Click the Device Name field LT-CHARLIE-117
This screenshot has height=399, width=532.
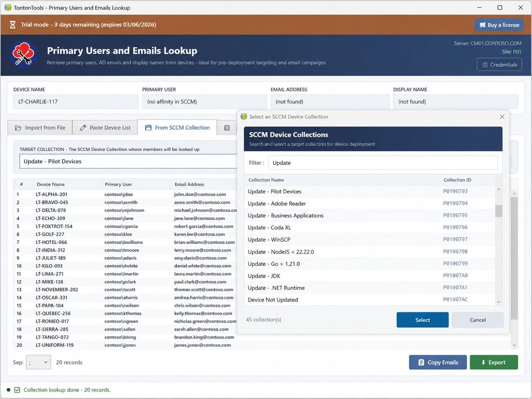[76, 102]
